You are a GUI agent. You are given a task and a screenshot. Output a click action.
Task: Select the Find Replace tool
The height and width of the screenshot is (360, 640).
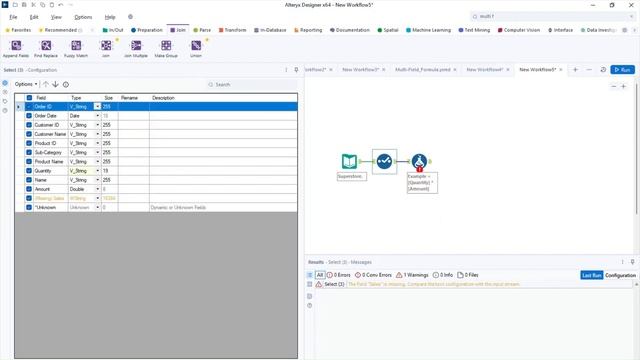(46, 49)
